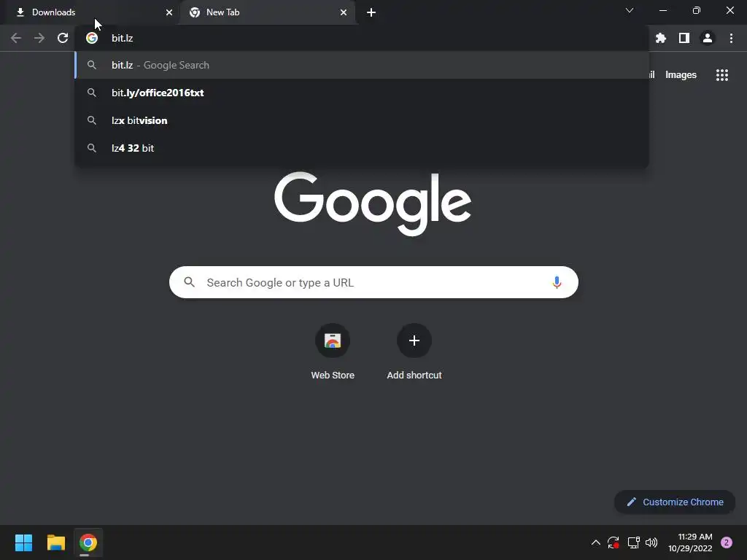This screenshot has width=747, height=560.
Task: Click the Add shortcut label text
Action: click(x=414, y=376)
